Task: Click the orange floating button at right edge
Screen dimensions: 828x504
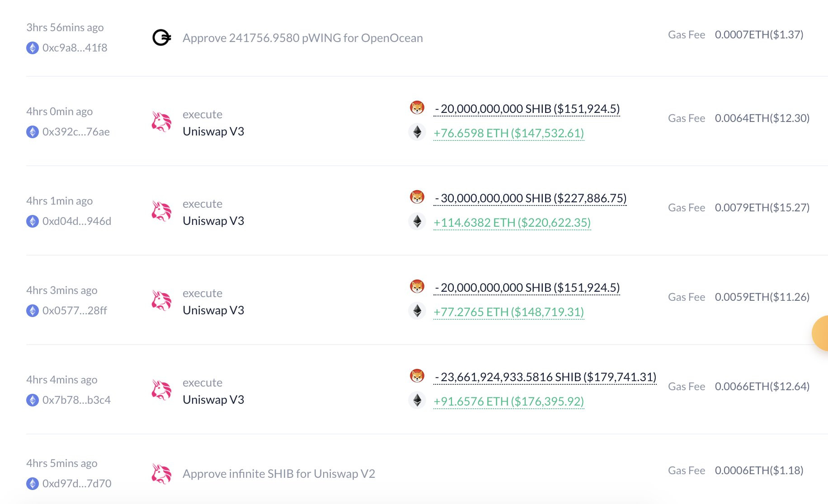Action: 820,333
